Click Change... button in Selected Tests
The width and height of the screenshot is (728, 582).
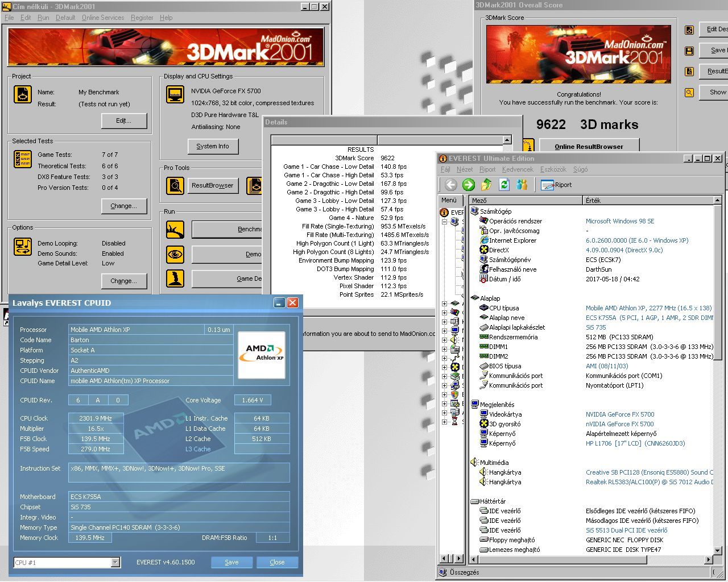[124, 206]
